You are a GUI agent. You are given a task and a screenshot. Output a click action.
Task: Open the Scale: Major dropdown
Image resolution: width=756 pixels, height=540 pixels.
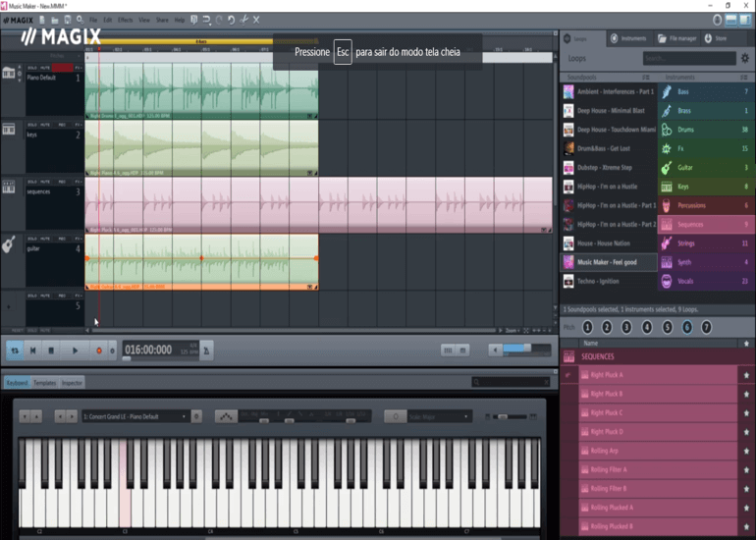(438, 416)
